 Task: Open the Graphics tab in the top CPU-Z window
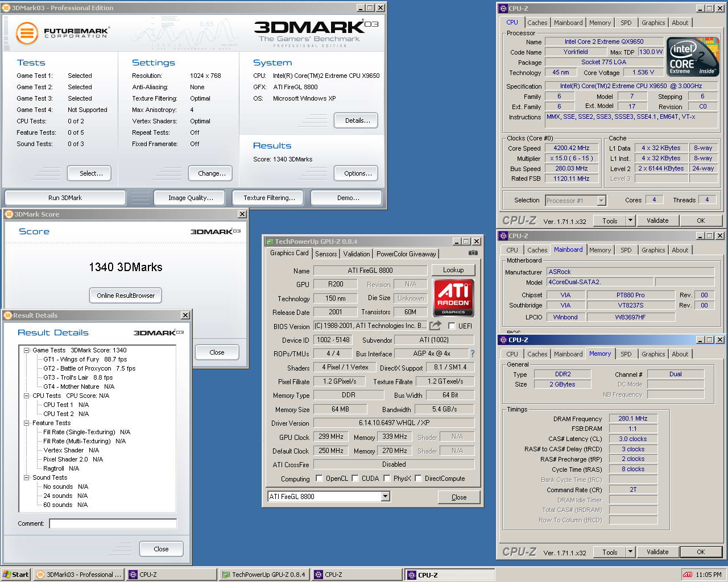pyautogui.click(x=653, y=23)
